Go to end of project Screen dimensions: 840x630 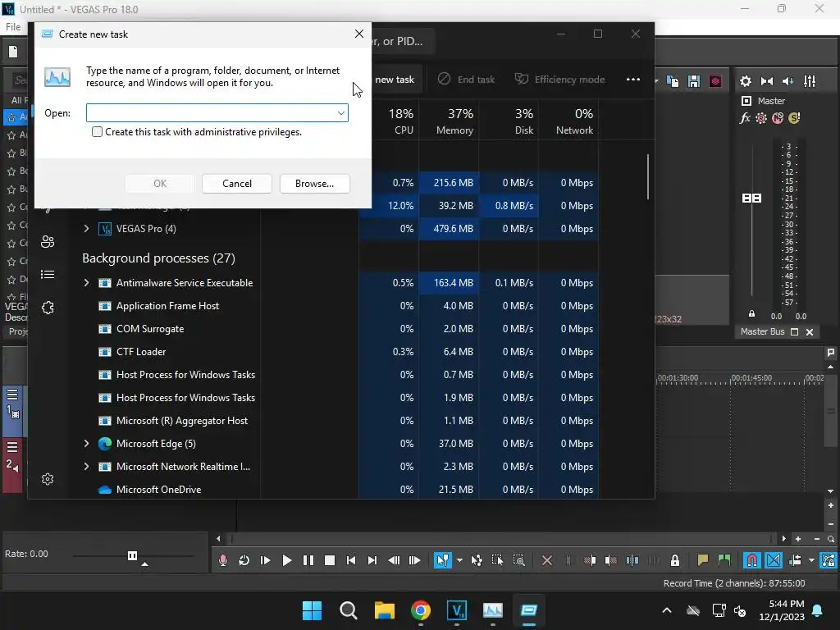tap(372, 560)
